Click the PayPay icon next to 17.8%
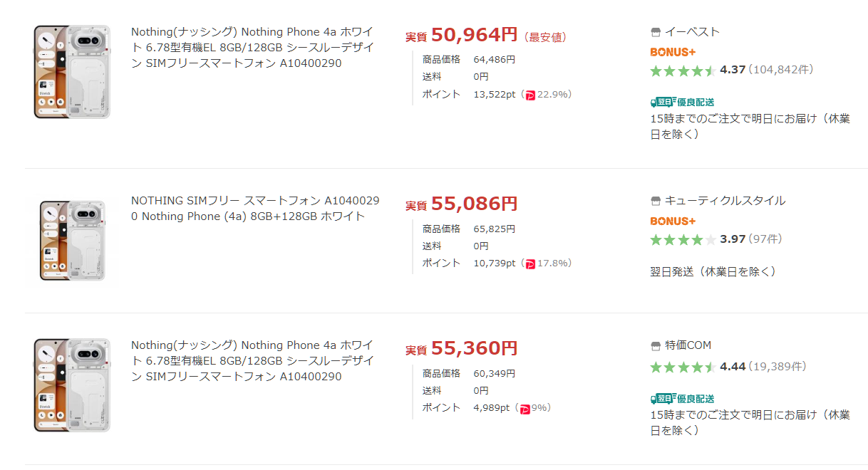The width and height of the screenshot is (868, 470). [x=530, y=263]
